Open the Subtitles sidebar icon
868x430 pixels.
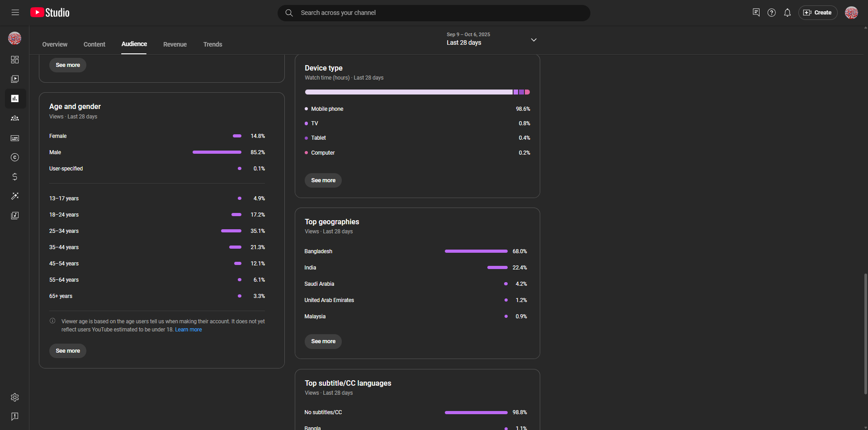15,138
